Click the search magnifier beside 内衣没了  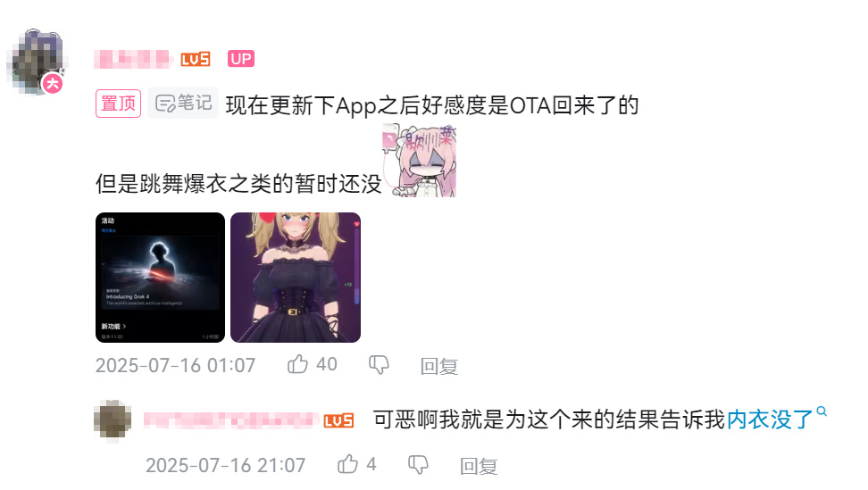(x=822, y=411)
